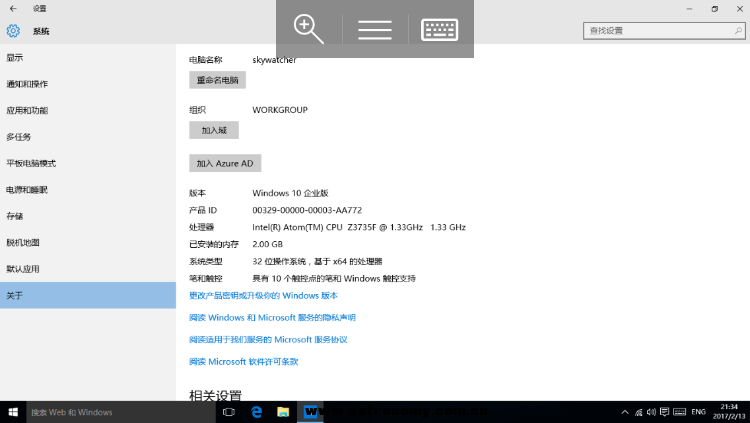Image resolution: width=750 pixels, height=423 pixels.
Task: Click inside the 查找设置 search field
Action: pyautogui.click(x=664, y=31)
